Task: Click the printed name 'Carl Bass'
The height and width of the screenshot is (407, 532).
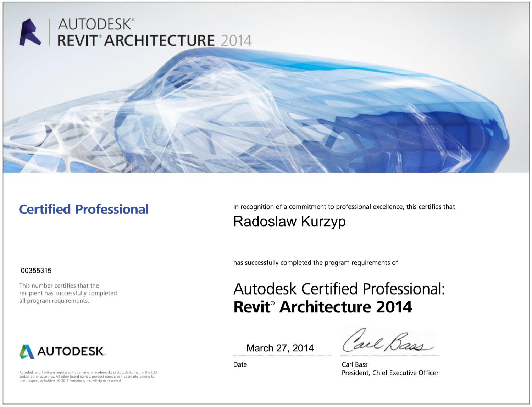Action: 355,364
